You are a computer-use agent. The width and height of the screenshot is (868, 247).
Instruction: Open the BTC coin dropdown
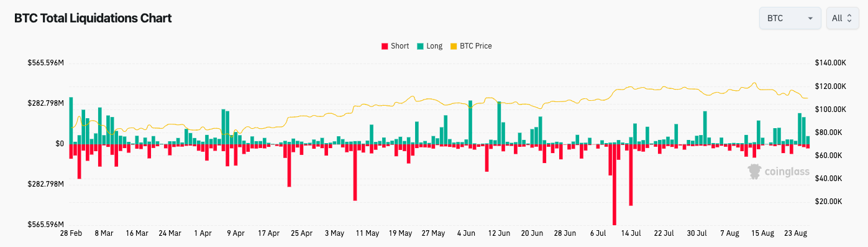(x=790, y=18)
